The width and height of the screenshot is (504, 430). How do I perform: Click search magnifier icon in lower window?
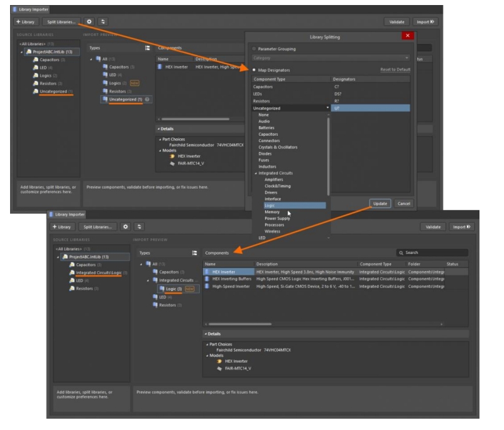point(401,253)
